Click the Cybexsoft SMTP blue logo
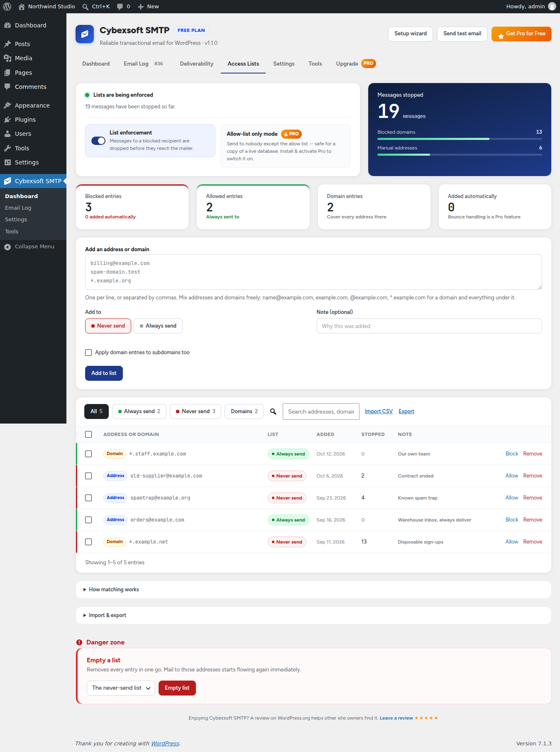 pos(85,34)
